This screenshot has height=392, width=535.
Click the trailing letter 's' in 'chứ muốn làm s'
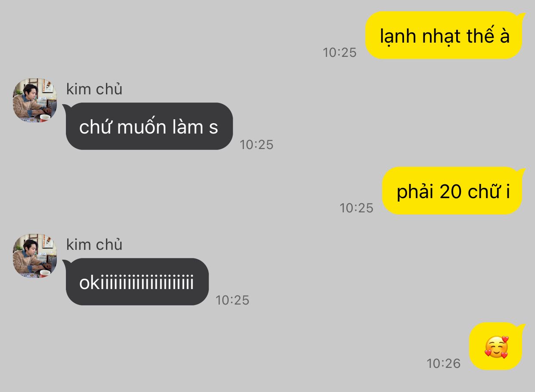(214, 128)
